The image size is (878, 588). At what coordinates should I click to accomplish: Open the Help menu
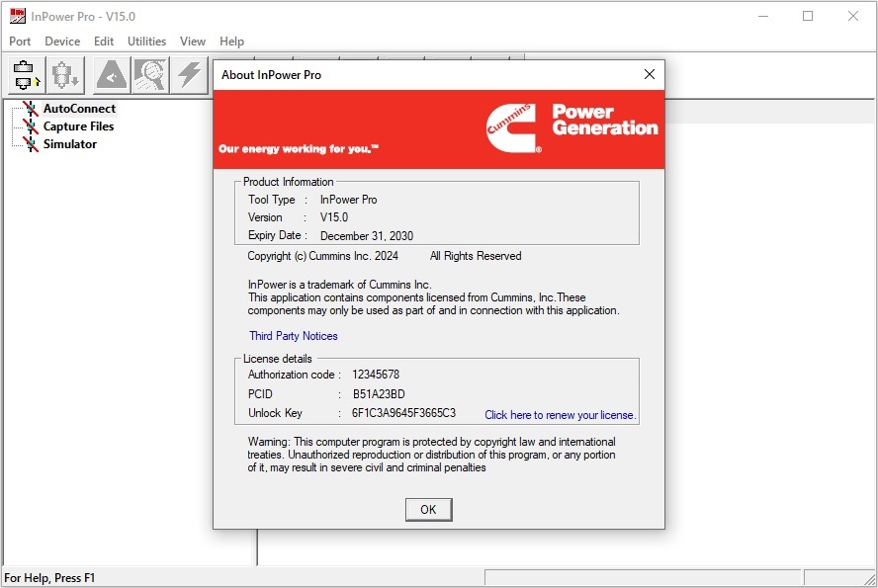click(x=231, y=42)
